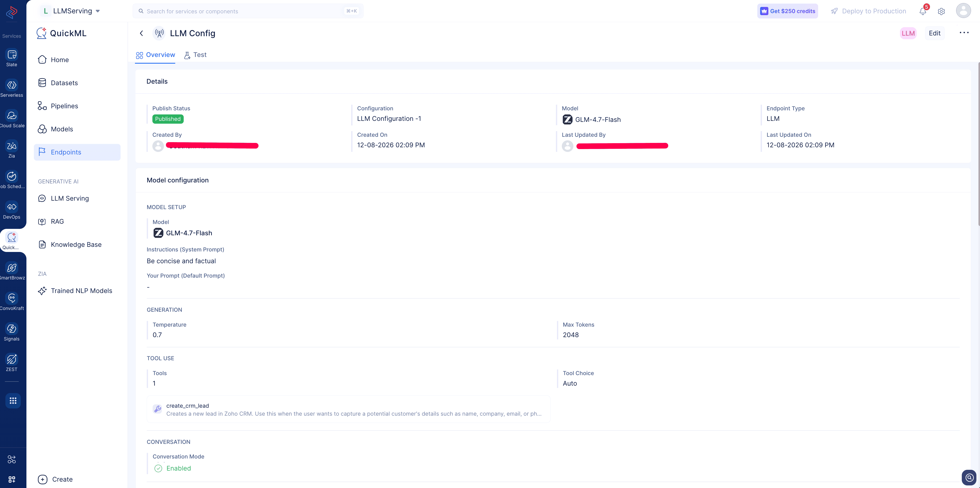
Task: Click the Tool Choice value Auto
Action: point(570,383)
